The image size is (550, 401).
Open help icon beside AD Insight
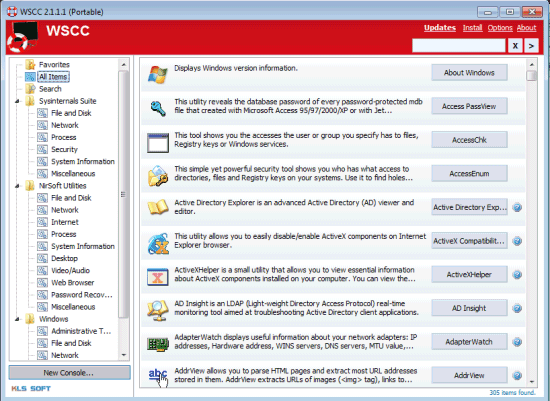point(517,308)
